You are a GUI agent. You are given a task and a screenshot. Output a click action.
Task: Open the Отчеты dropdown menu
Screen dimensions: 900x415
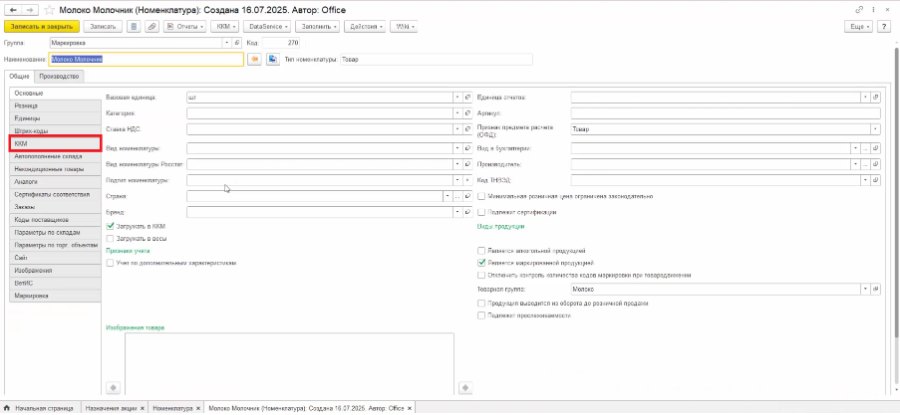click(x=185, y=26)
